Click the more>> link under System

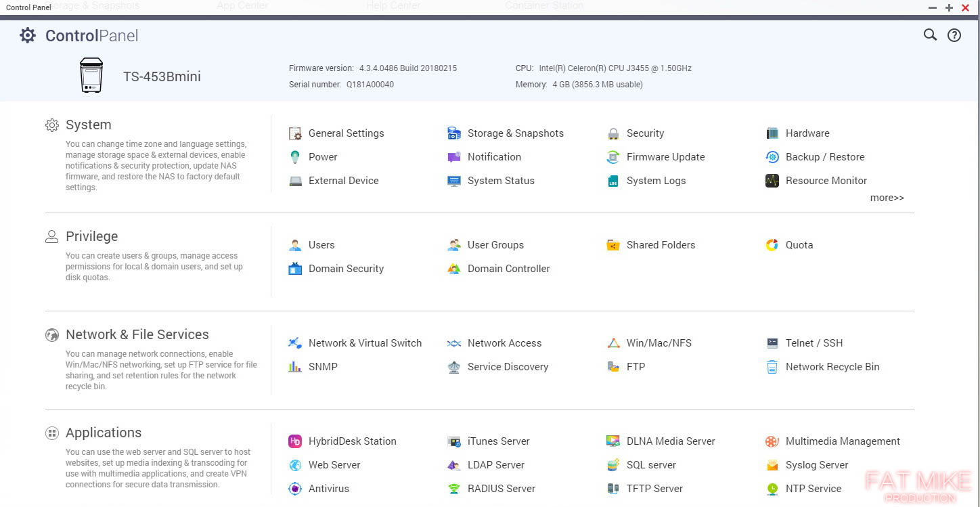[887, 198]
